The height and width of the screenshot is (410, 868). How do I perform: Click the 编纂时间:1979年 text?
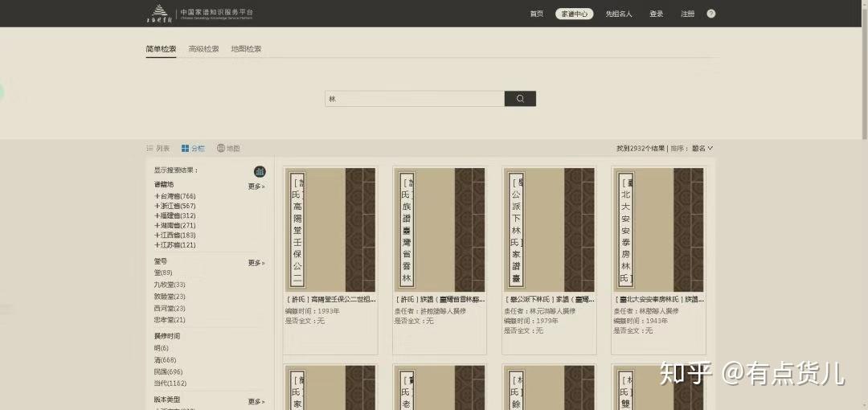coord(531,321)
